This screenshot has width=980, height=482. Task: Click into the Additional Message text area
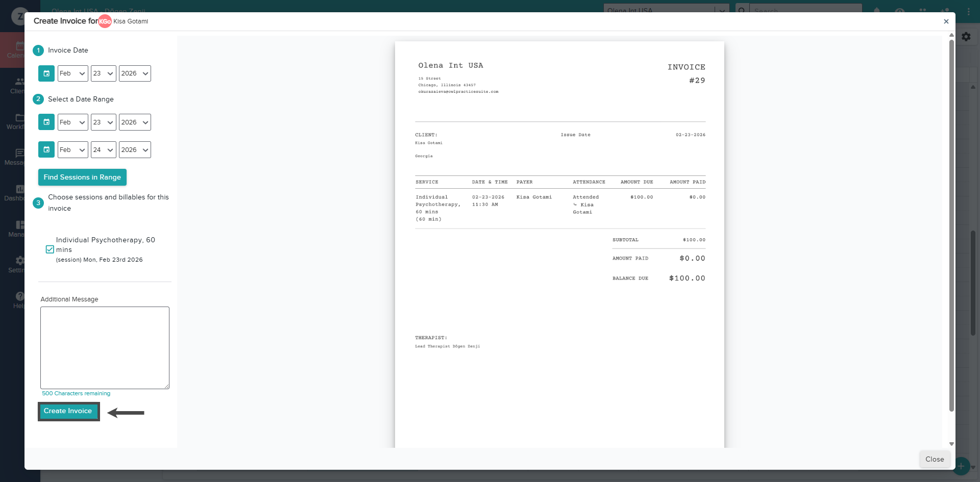tap(105, 347)
